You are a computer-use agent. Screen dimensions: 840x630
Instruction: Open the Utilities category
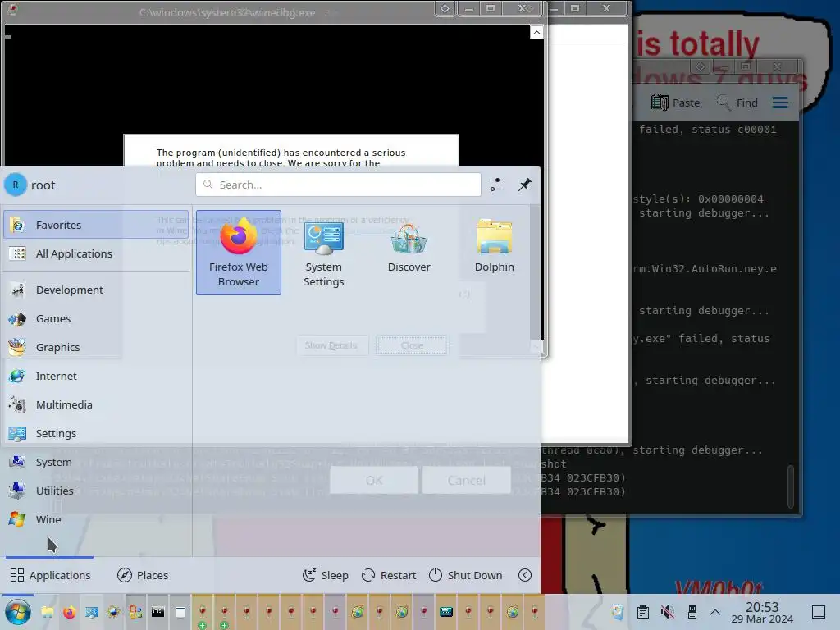click(x=96, y=491)
